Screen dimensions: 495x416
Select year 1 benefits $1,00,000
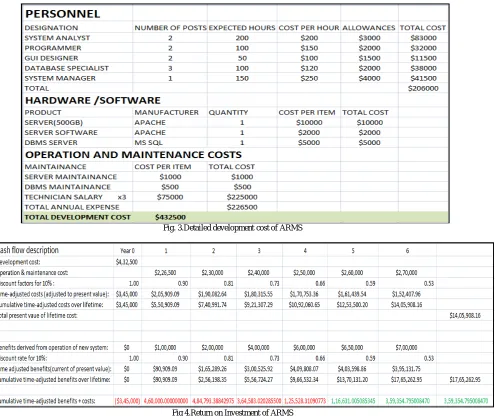[165, 347]
